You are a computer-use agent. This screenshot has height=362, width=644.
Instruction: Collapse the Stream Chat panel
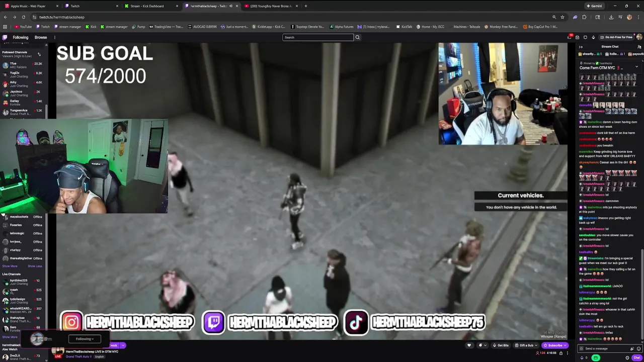tap(581, 47)
